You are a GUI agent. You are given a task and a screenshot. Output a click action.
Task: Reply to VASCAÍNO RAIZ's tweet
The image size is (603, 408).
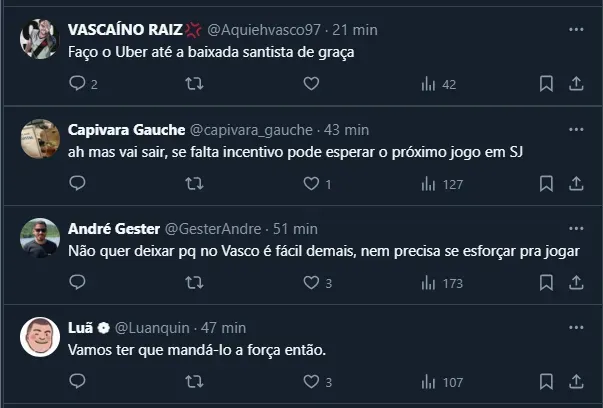pos(78,85)
